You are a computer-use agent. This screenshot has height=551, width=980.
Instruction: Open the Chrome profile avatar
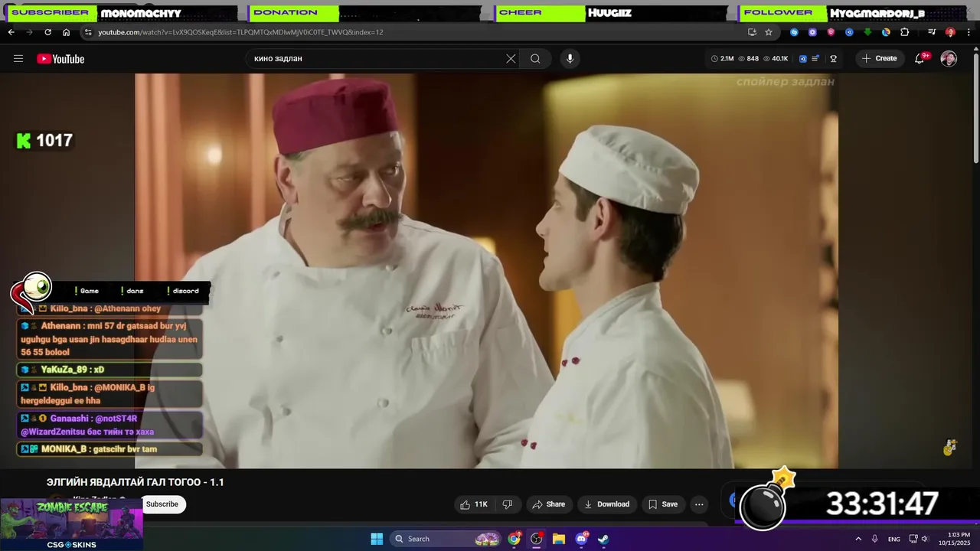point(950,32)
